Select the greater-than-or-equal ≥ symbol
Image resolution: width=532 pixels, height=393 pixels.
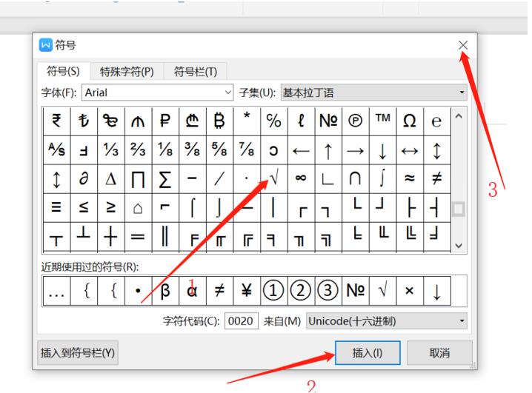[x=111, y=208]
